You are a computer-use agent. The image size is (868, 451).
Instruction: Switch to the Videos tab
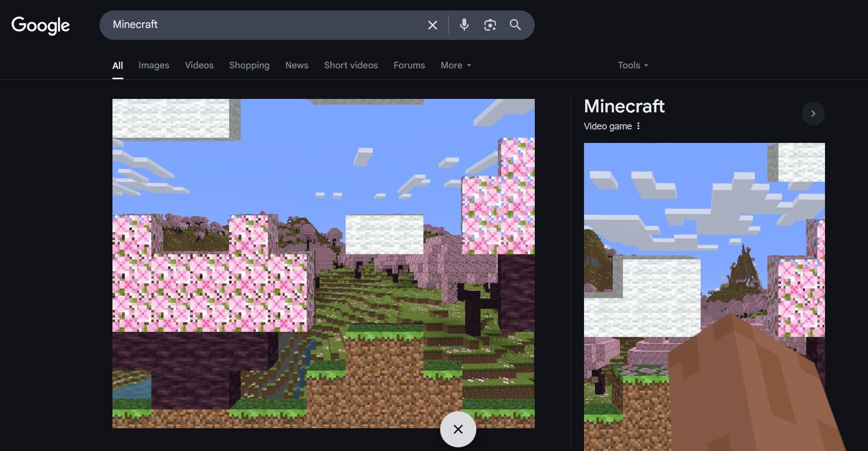coord(199,65)
